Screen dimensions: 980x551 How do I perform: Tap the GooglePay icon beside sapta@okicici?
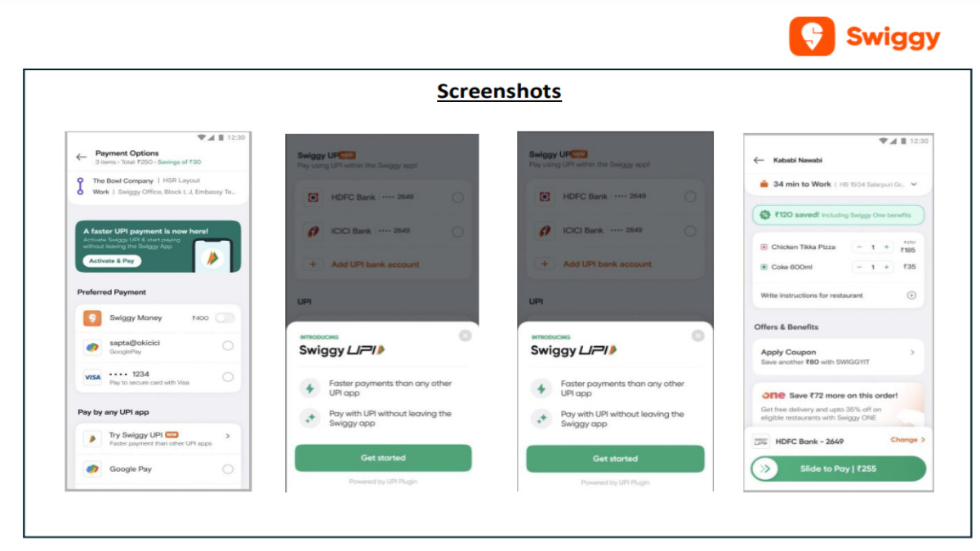click(92, 347)
